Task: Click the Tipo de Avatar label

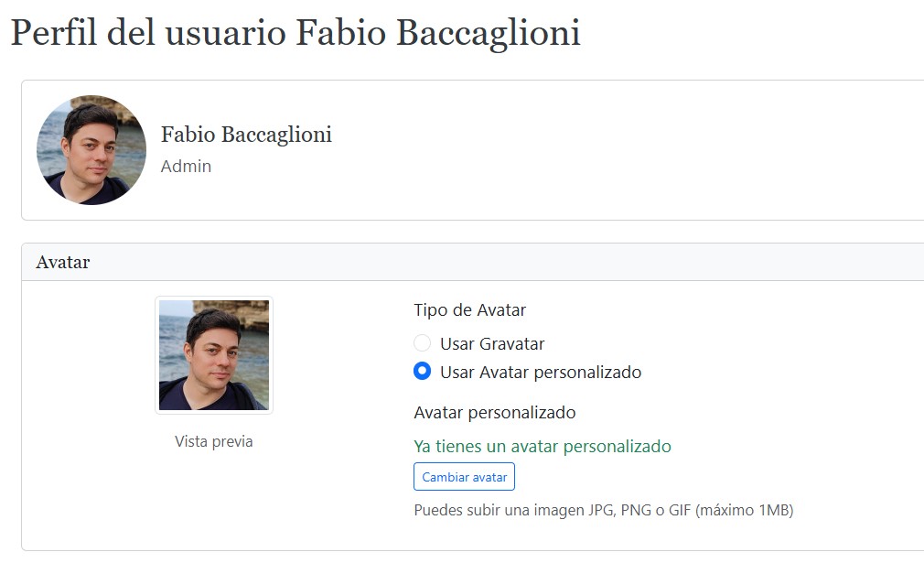Action: 469,310
